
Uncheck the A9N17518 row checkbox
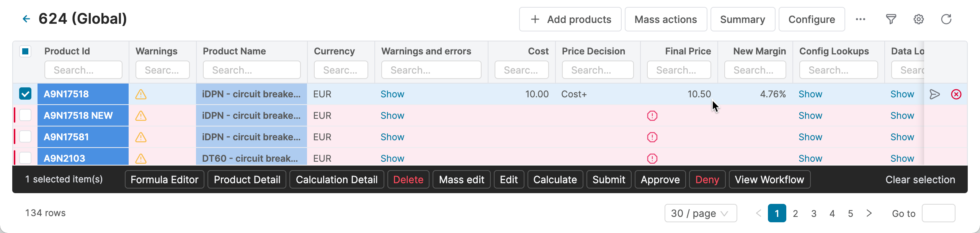pos(25,94)
